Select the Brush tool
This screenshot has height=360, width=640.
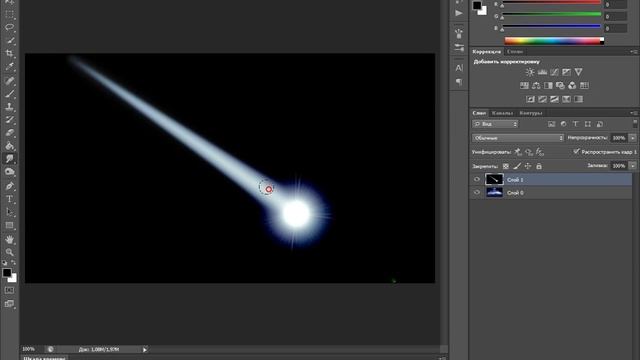[x=9, y=94]
